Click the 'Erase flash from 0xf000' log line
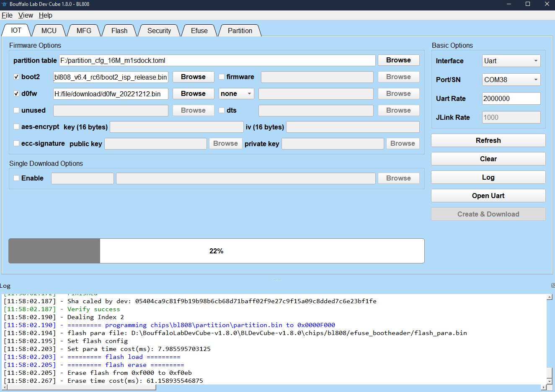Viewport: 555px width, 392px height. click(x=98, y=373)
